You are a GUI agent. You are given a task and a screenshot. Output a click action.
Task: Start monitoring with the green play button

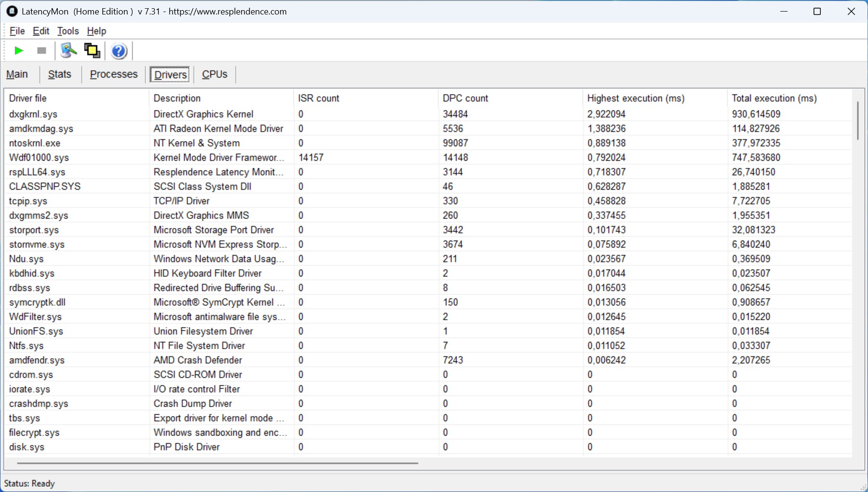pyautogui.click(x=19, y=51)
